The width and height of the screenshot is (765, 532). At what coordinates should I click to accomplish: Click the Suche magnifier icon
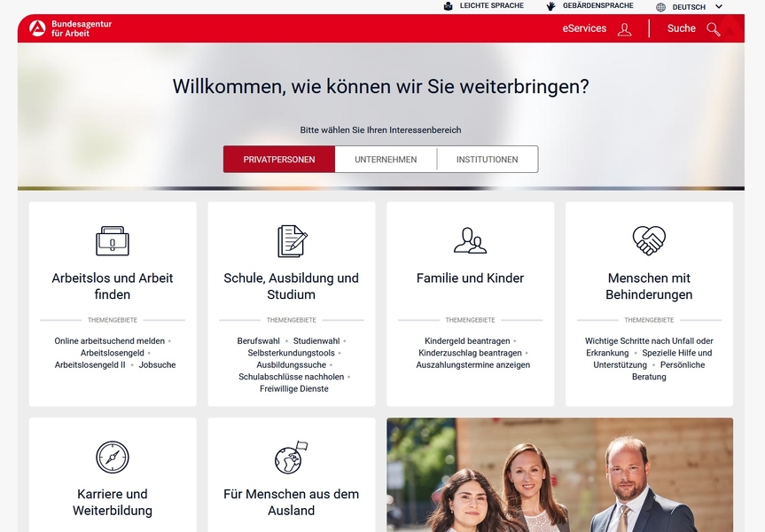[714, 29]
